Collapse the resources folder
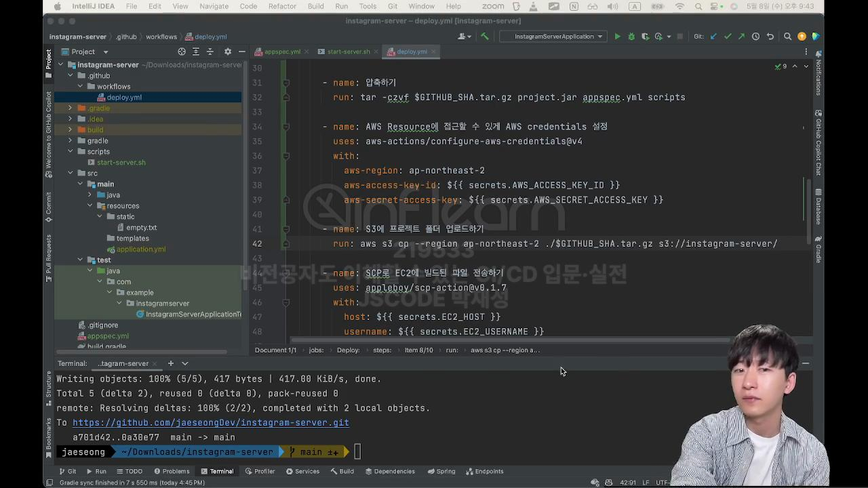 [90, 206]
